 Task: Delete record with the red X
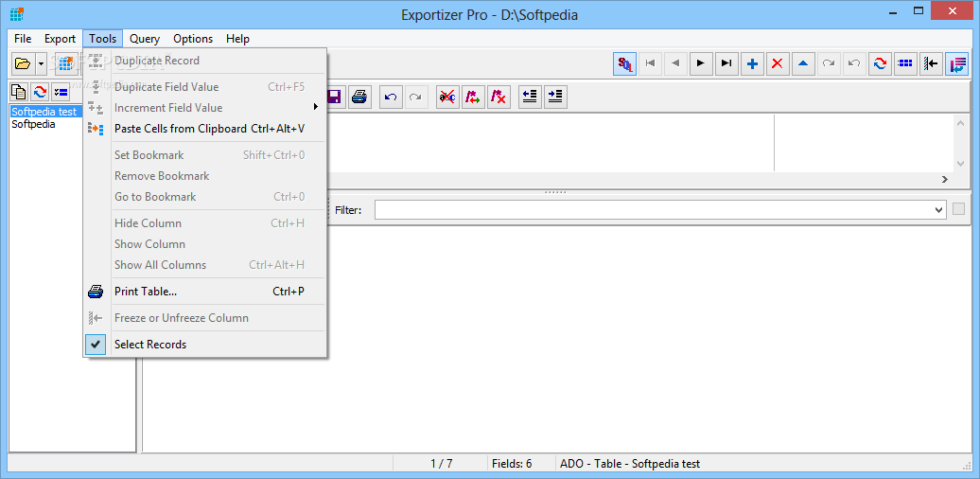(x=778, y=63)
